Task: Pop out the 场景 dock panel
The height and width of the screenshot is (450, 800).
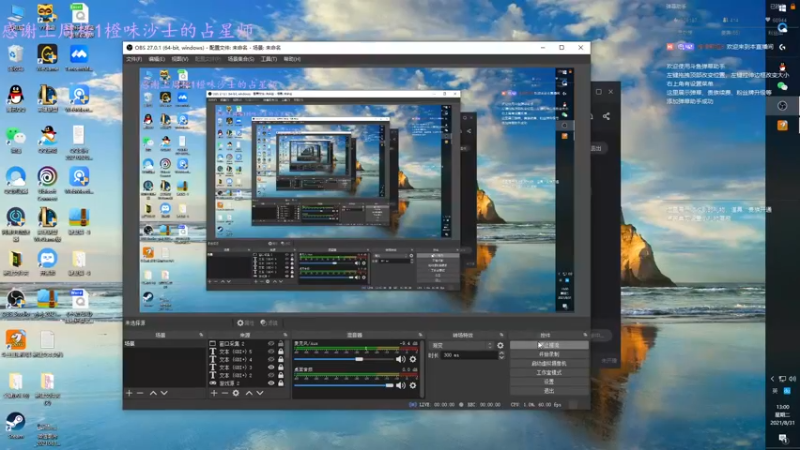Action: (x=201, y=335)
